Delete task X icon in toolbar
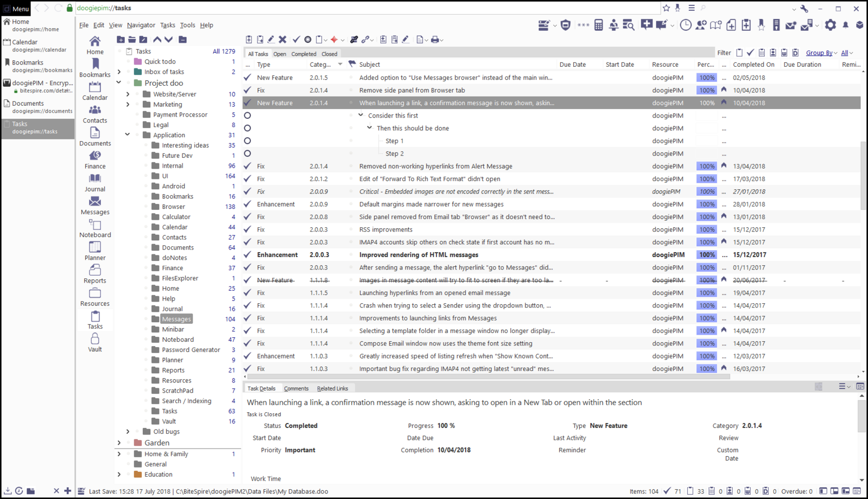Screen dimensions: 868x499 click(283, 40)
